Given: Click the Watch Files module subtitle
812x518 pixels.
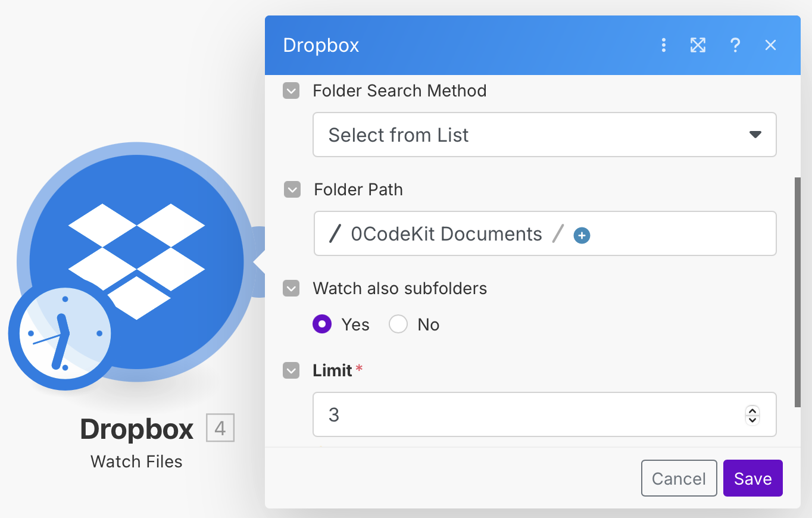Looking at the screenshot, I should tap(136, 461).
